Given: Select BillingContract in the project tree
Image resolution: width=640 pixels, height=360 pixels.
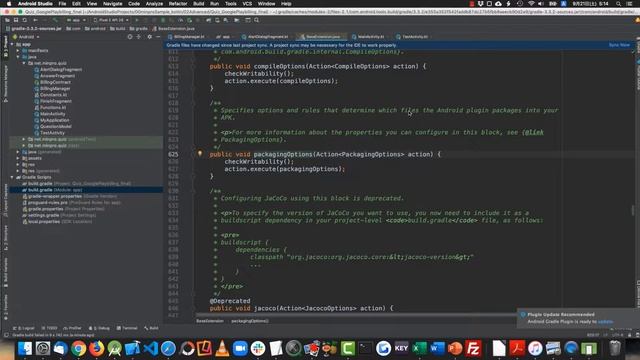Looking at the screenshot, I should pos(55,82).
